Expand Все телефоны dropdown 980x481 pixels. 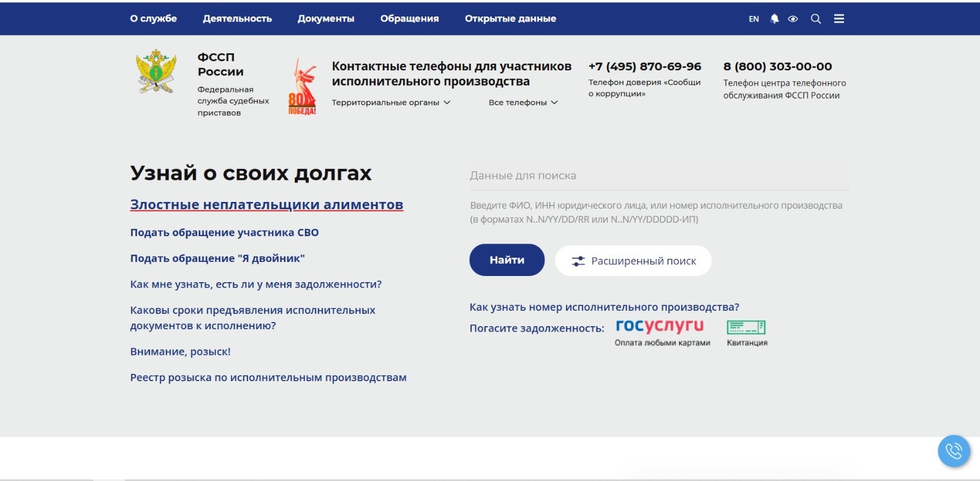pos(523,102)
